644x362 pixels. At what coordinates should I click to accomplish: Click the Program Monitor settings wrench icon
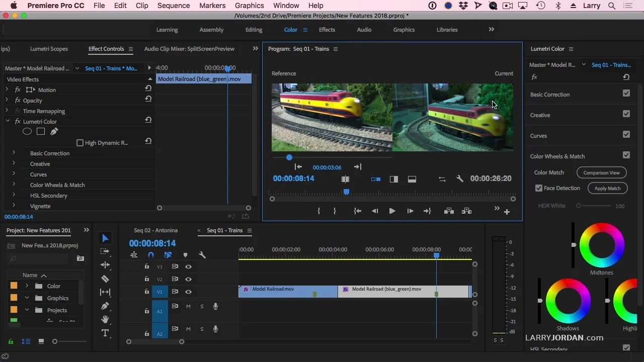(459, 179)
